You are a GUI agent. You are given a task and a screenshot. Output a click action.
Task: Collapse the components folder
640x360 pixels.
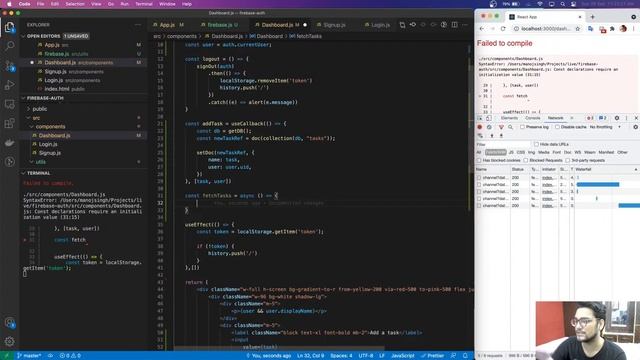click(50, 127)
